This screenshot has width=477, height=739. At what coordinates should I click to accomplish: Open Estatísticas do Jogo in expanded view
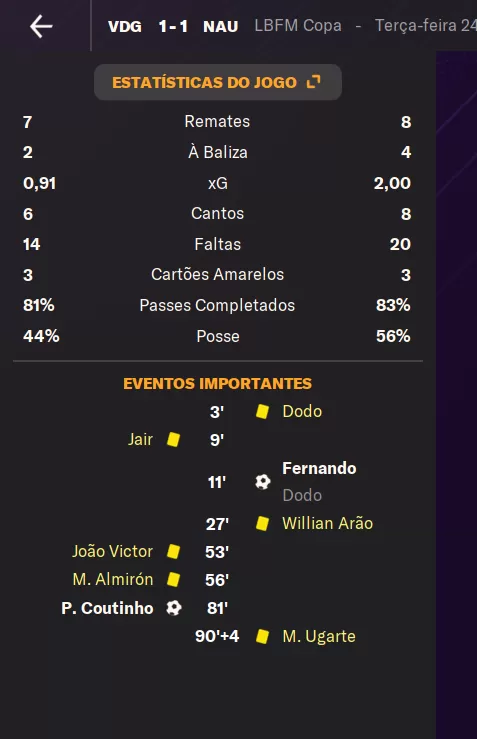pos(218,82)
